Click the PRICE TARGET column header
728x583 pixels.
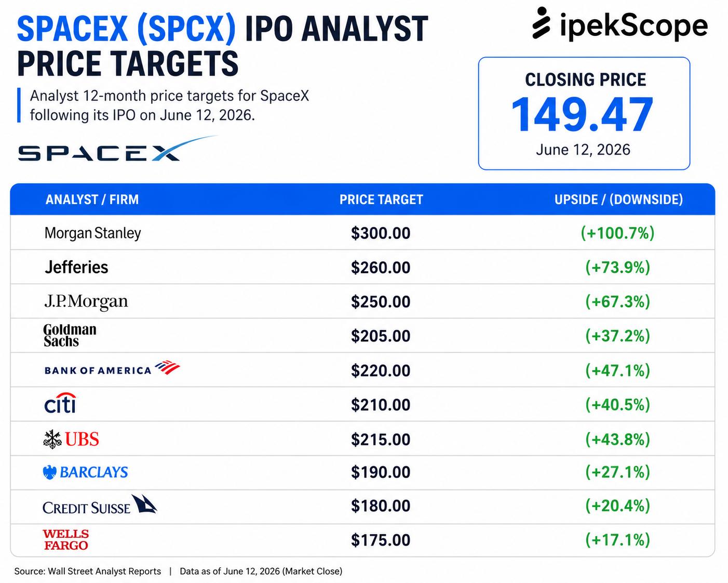[381, 200]
